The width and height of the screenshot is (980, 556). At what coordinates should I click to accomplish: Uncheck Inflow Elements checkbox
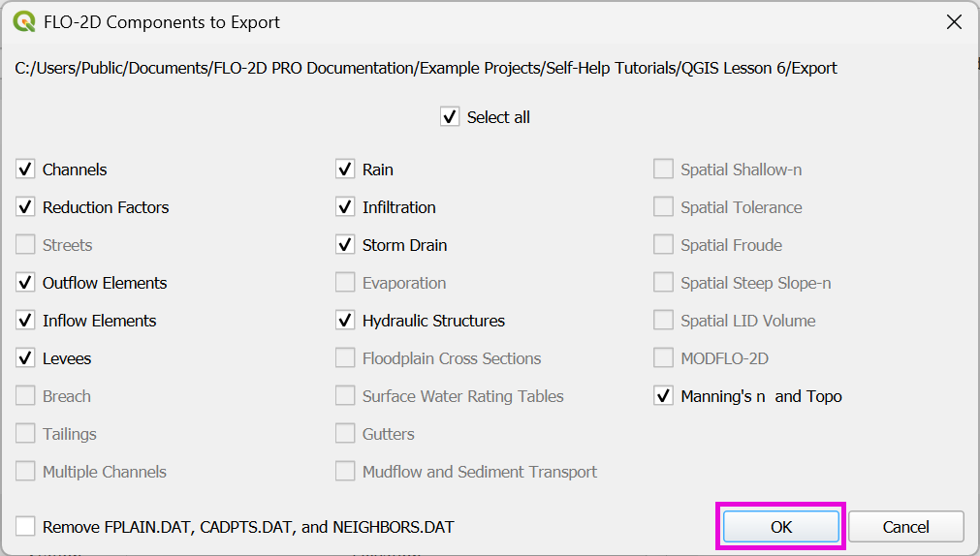coord(25,321)
